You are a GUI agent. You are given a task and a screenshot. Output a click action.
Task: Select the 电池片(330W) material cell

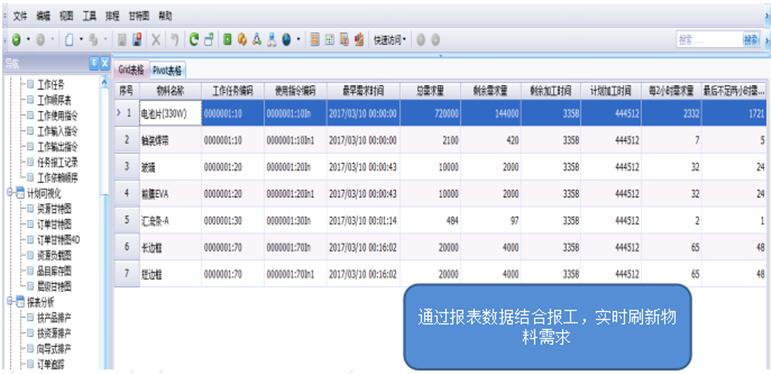click(171, 114)
